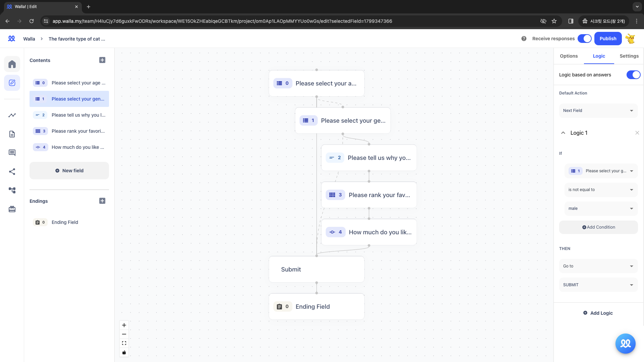The height and width of the screenshot is (362, 644).
Task: Select the Edit (pencil) icon in sidebar
Action: (12, 83)
